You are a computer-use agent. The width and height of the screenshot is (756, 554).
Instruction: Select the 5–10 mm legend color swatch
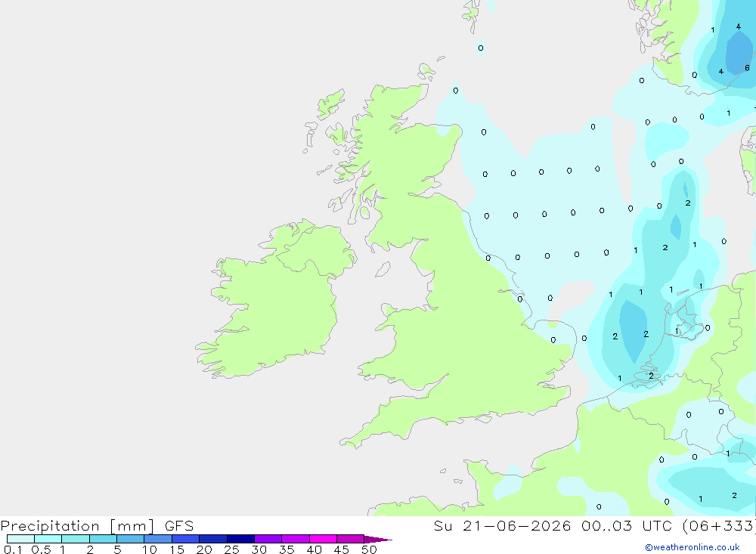(x=131, y=539)
